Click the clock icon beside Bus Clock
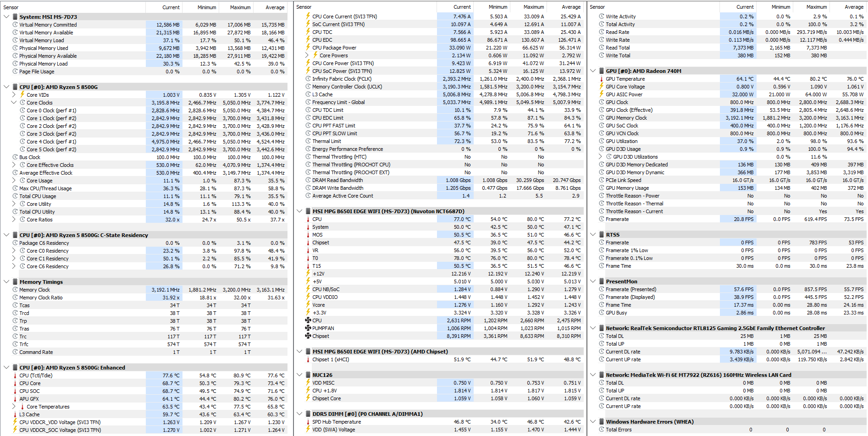Screen dimensions: 868x436 (x=15, y=157)
